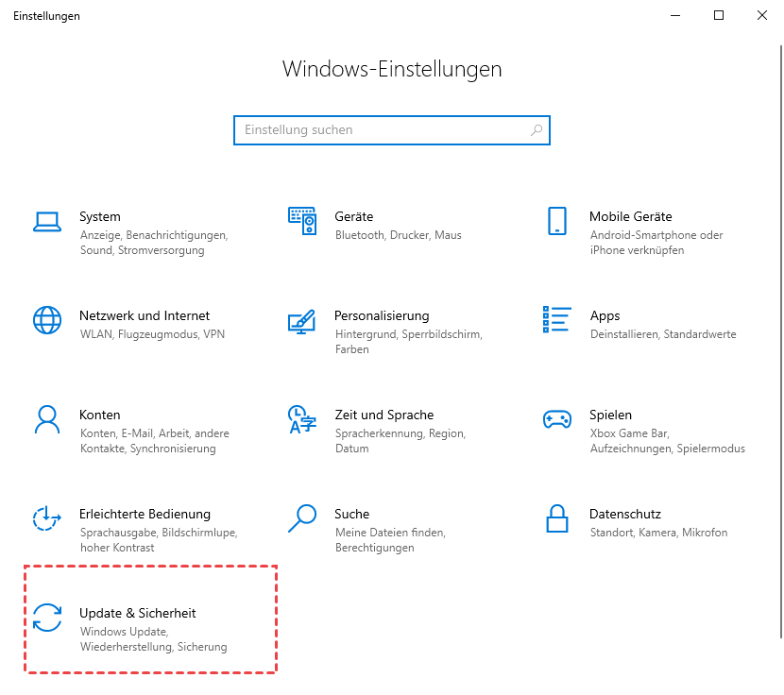
Task: Open Zeit und Sprache clock-letter icon
Action: click(302, 419)
